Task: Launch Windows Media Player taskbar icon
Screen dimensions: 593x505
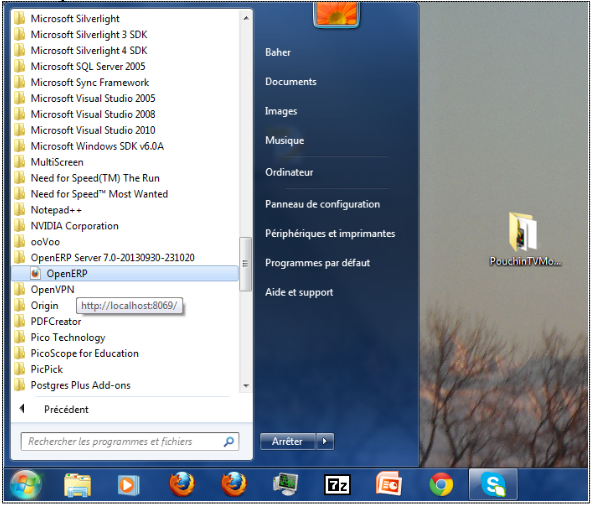Action: coord(129,485)
